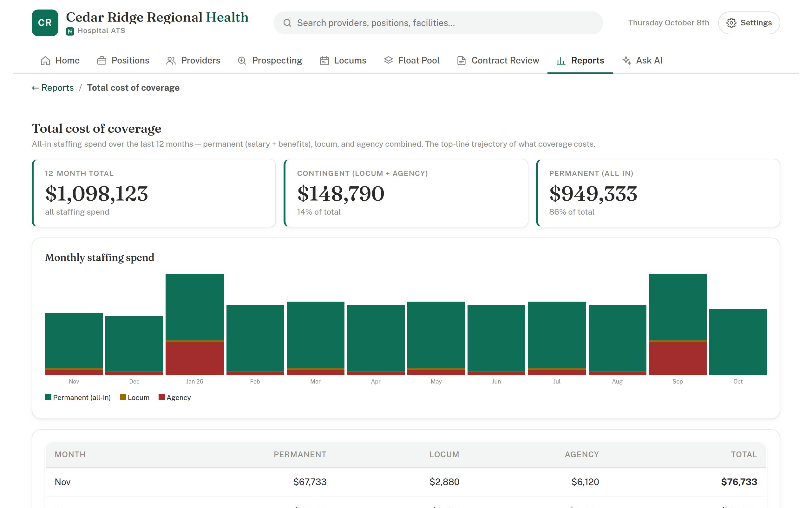The image size is (812, 508).
Task: Click the 14% of total caption
Action: 318,212
